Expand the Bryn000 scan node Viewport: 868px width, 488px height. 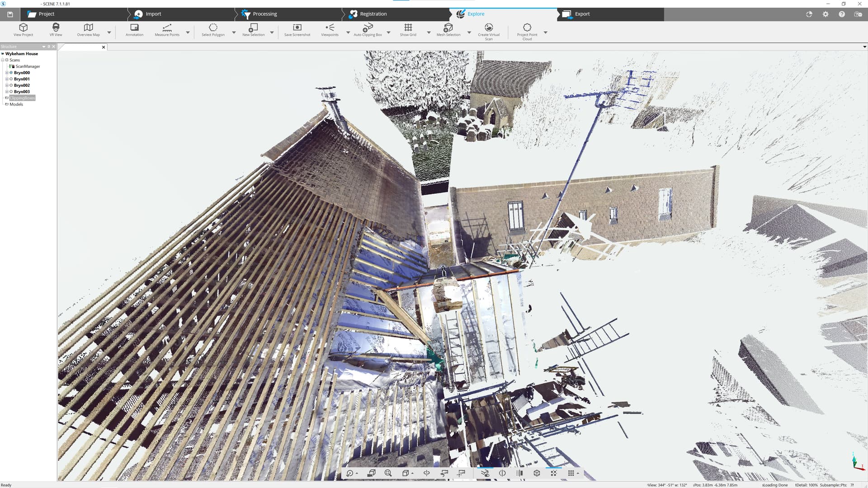(x=7, y=72)
